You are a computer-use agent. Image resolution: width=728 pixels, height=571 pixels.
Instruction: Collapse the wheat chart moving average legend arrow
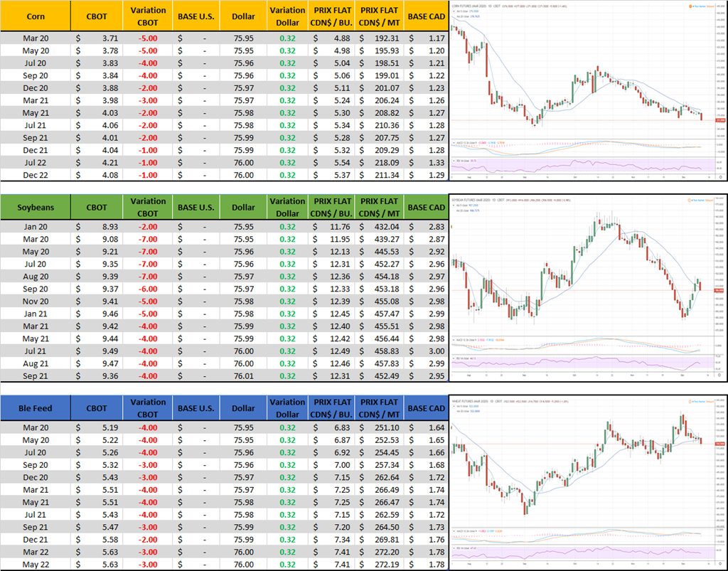[x=454, y=405]
